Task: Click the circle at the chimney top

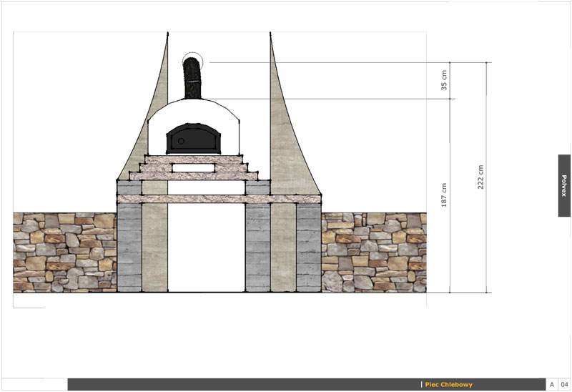Action: coord(192,62)
